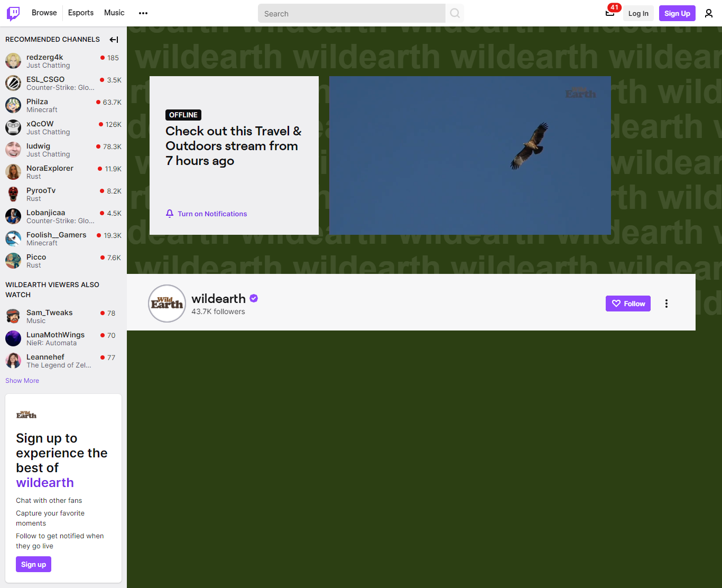The image size is (722, 588).
Task: Select Leannehef channel name
Action: pyautogui.click(x=45, y=357)
